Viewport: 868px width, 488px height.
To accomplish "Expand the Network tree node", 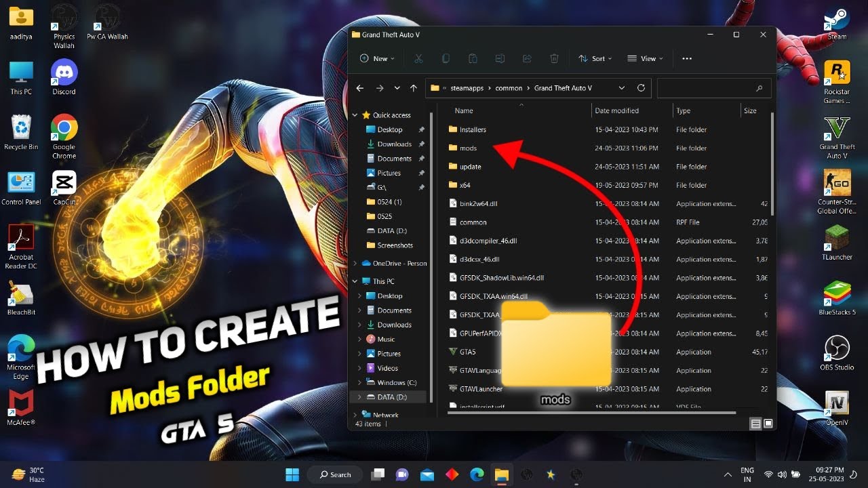I will click(x=355, y=415).
